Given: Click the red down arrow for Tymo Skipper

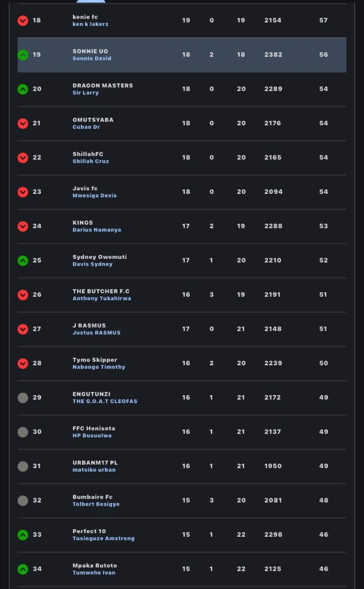Looking at the screenshot, I should (x=23, y=364).
